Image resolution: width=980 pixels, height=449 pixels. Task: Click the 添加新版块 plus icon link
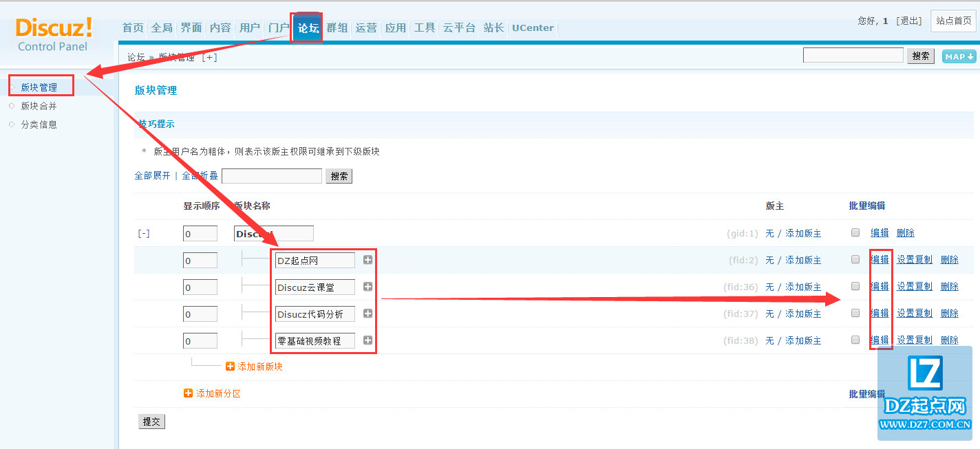click(x=254, y=366)
